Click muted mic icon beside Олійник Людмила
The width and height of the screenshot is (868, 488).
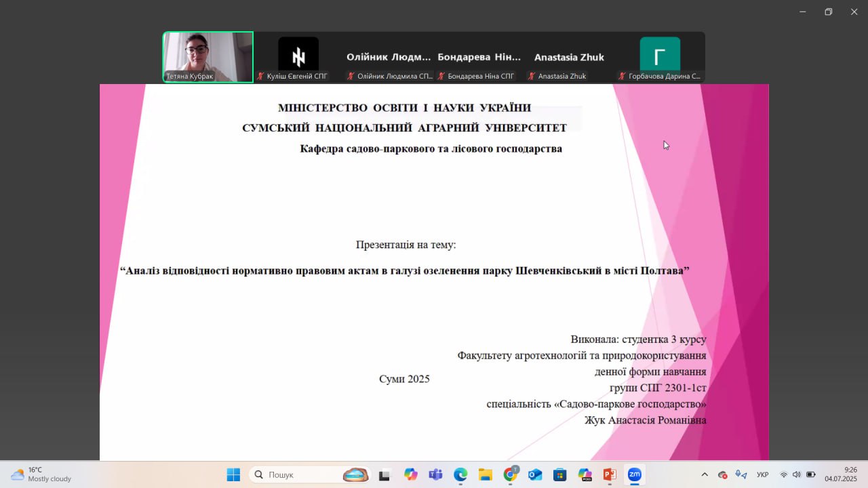point(351,76)
